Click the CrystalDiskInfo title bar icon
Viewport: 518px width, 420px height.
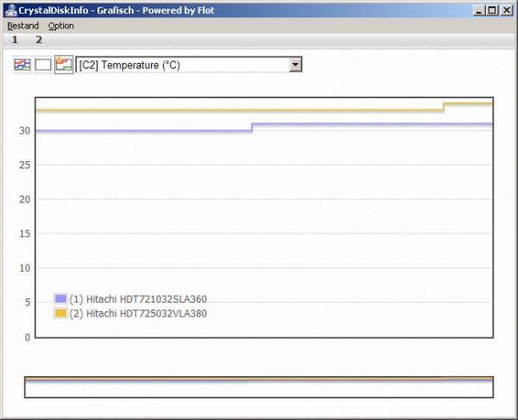[9, 9]
